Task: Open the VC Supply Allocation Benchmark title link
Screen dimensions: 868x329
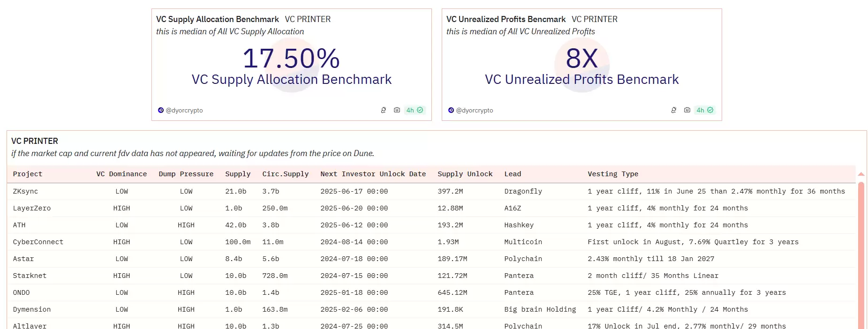Action: click(x=218, y=19)
